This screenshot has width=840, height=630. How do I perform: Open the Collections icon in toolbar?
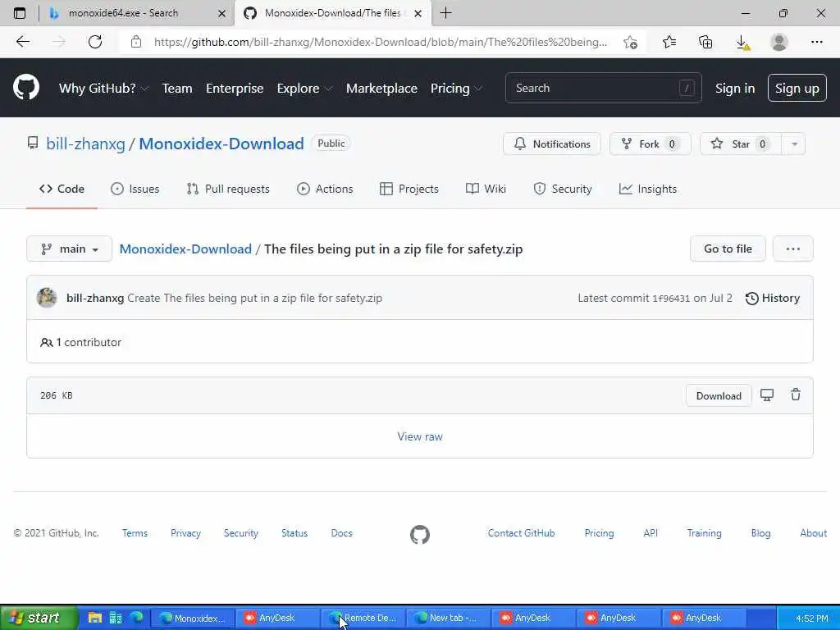pyautogui.click(x=705, y=42)
